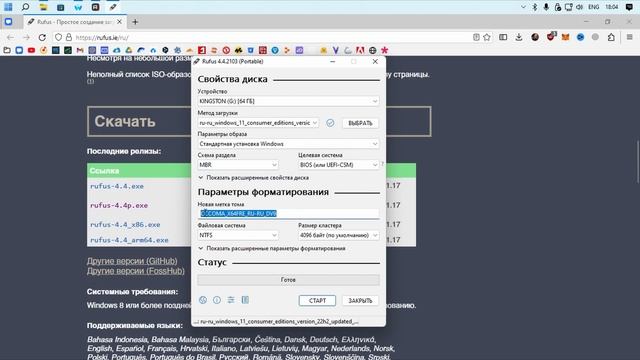Click the ЗАКРЫТЬ button
Viewport: 640px width, 360px height.
point(360,300)
